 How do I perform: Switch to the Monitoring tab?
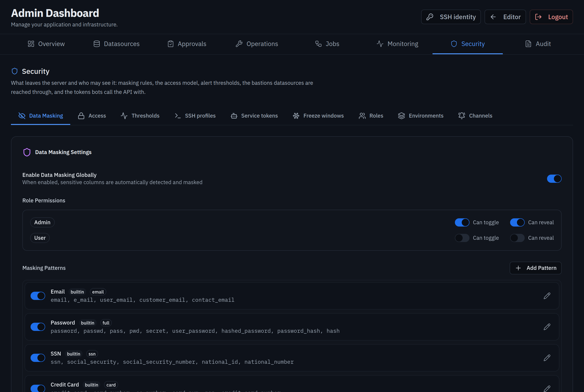(x=397, y=44)
